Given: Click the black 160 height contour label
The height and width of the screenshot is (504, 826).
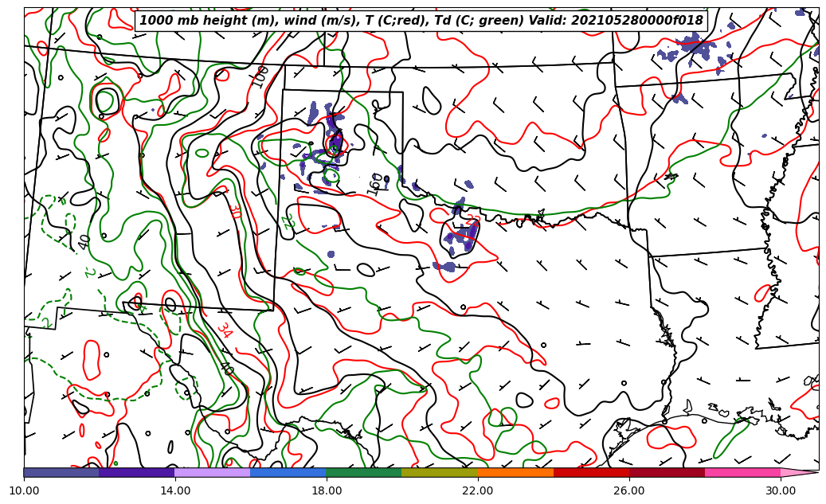Looking at the screenshot, I should pyautogui.click(x=376, y=184).
